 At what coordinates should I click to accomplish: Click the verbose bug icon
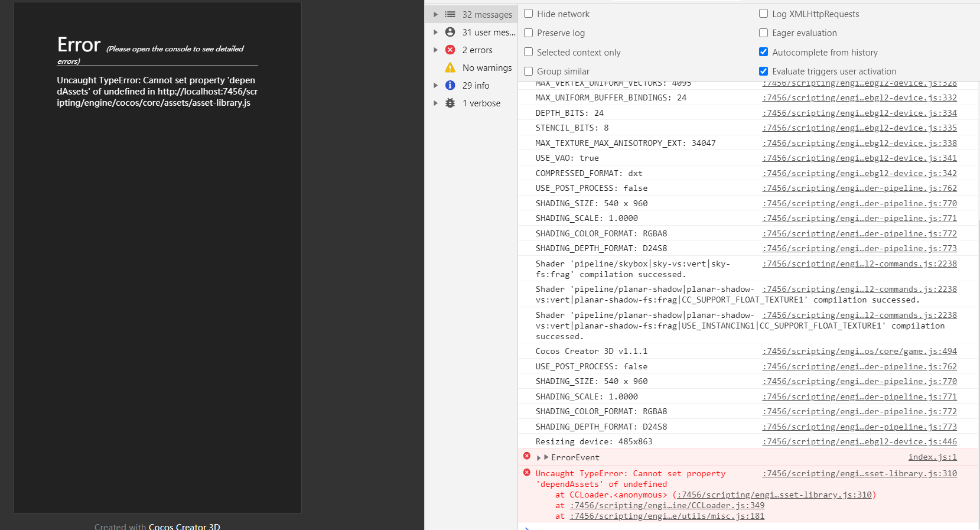tap(450, 103)
